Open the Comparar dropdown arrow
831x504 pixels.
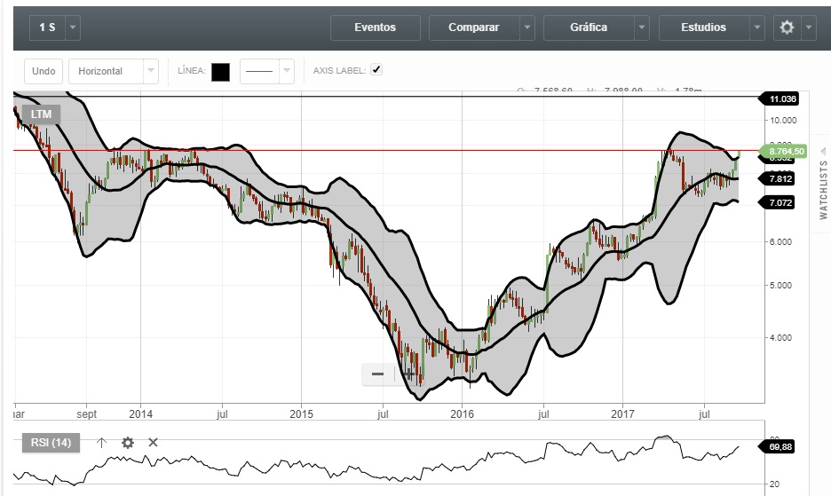[x=527, y=28]
